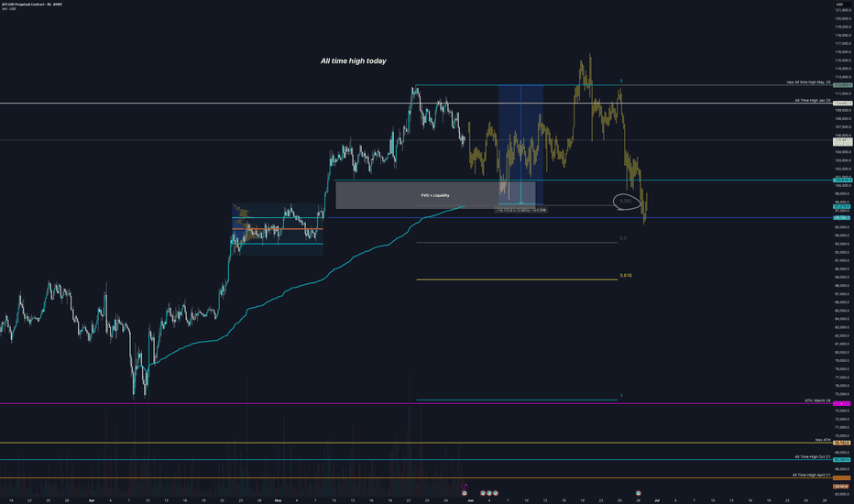
Task: Click the 'All Time High Oct 21' label
Action: click(813, 456)
